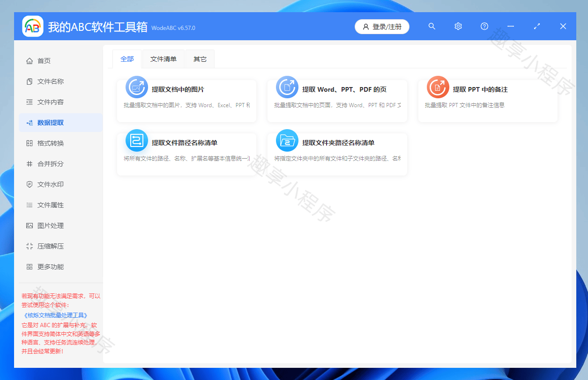Click the orange 提取 PPT 中的备注 icon

point(438,87)
